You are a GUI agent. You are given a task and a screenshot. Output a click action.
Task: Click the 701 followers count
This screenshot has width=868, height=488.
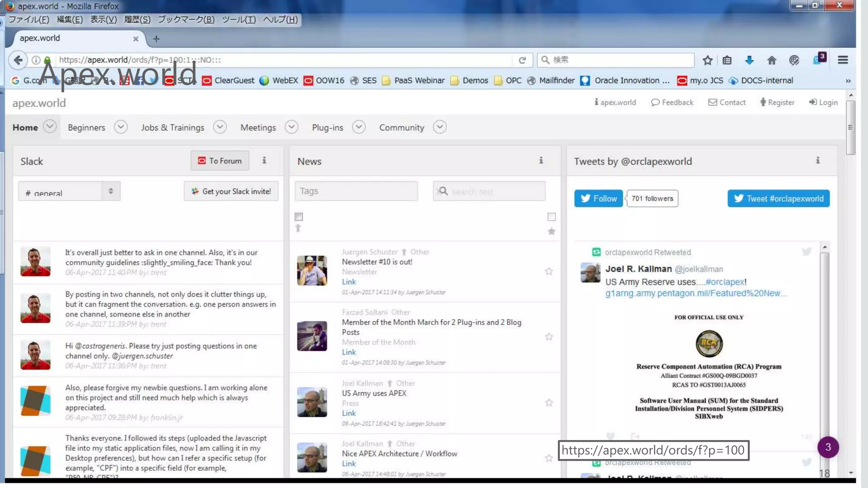click(652, 199)
